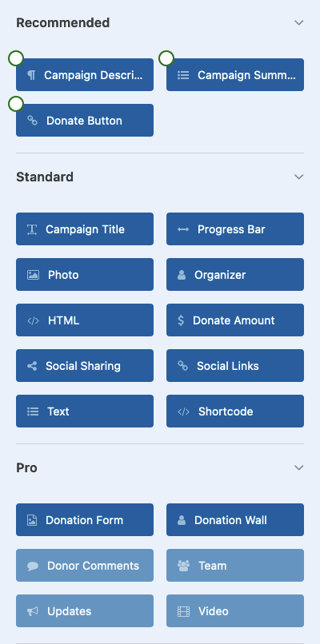The image size is (320, 644).
Task: Add the Progress Bar block
Action: pyautogui.click(x=235, y=229)
